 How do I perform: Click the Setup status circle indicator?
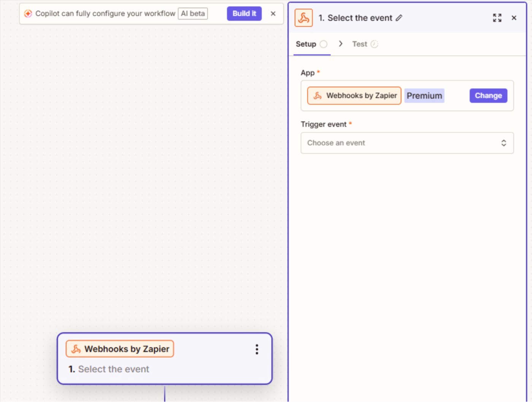tap(324, 44)
